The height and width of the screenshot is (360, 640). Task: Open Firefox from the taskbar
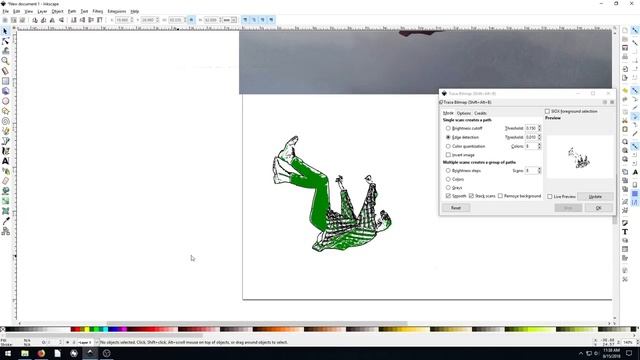[41, 353]
